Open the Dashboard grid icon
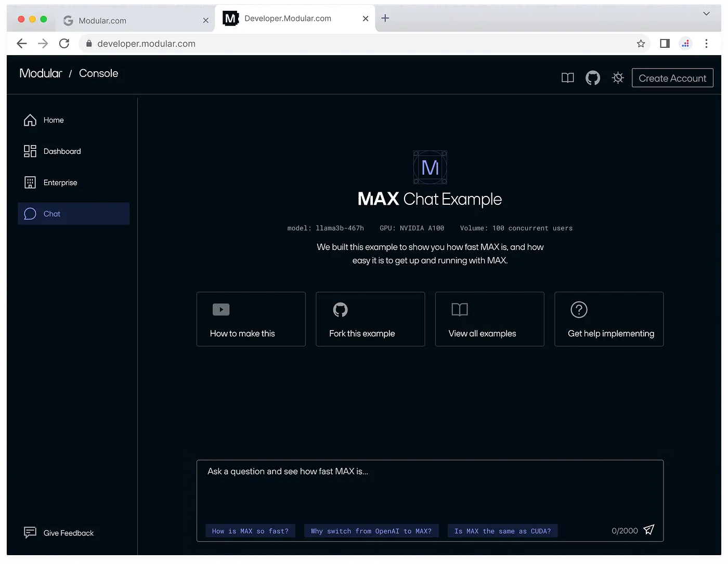Image resolution: width=728 pixels, height=564 pixels. [30, 151]
